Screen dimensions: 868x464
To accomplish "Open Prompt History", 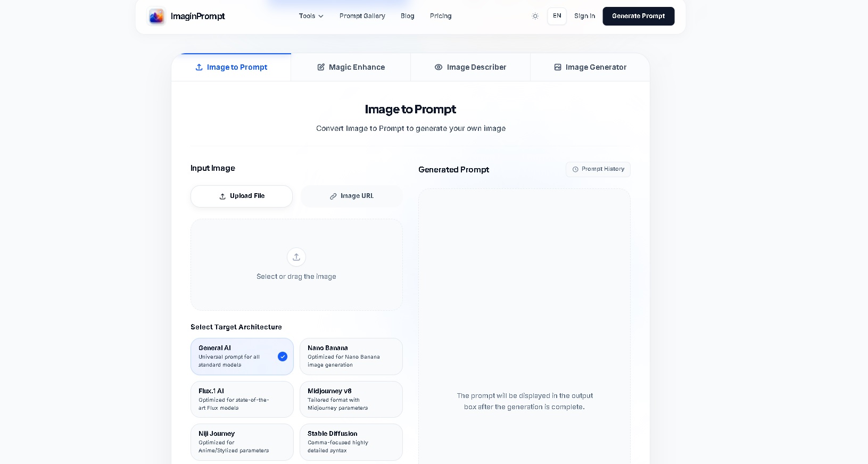I will click(598, 169).
